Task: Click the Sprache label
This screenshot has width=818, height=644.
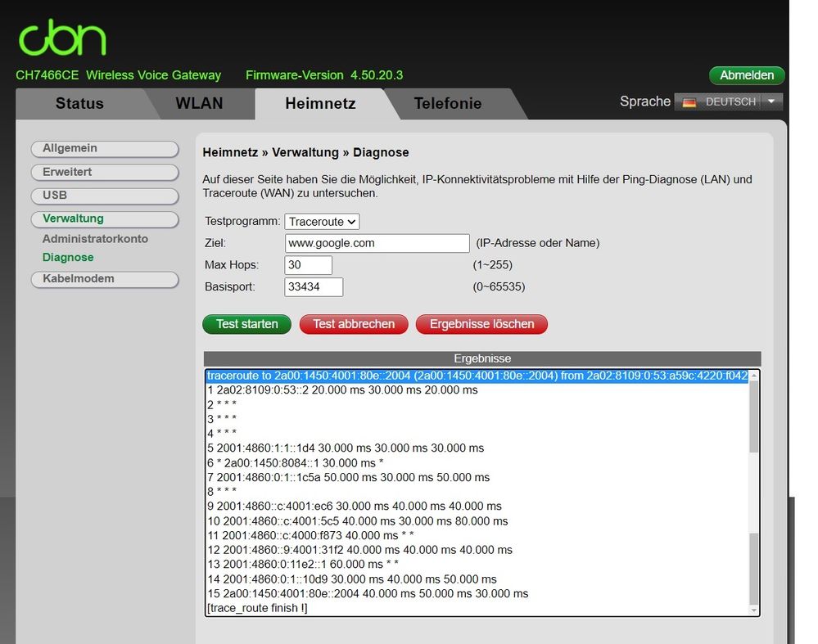Action: [644, 101]
